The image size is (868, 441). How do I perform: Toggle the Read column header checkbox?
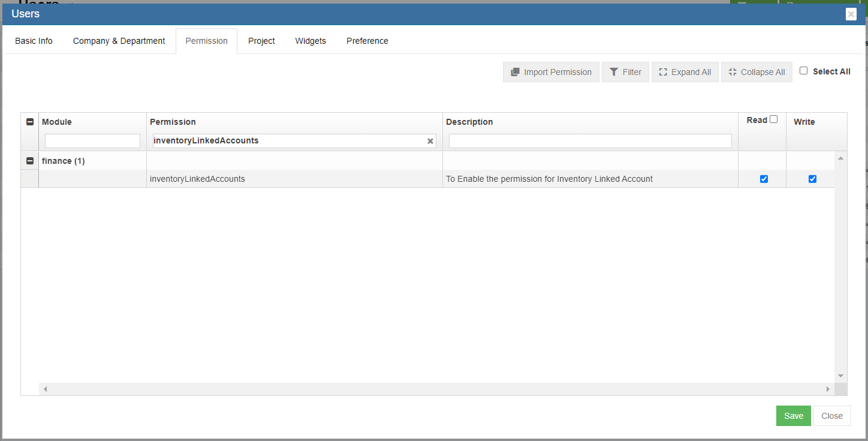click(773, 119)
